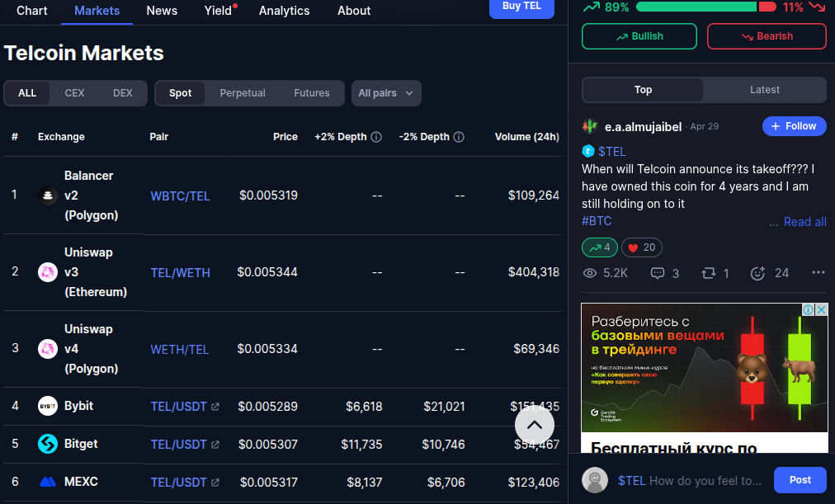Click the bullish/bearish sentiment bar
The width and height of the screenshot is (835, 504).
tap(706, 7)
